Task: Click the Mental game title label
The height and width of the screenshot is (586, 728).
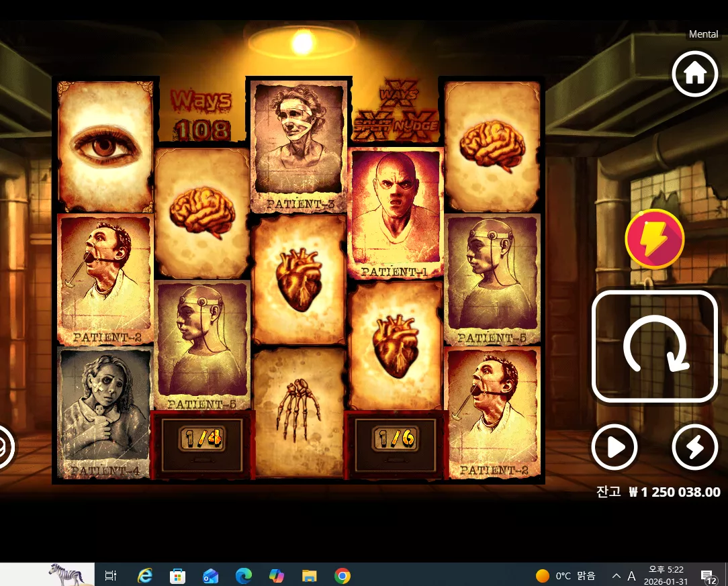Action: (703, 34)
